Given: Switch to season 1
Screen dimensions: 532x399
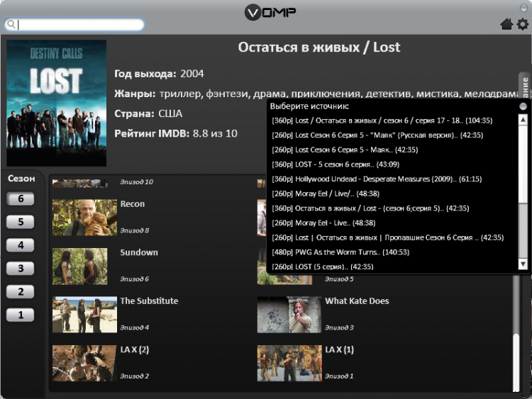Looking at the screenshot, I should 21,315.
